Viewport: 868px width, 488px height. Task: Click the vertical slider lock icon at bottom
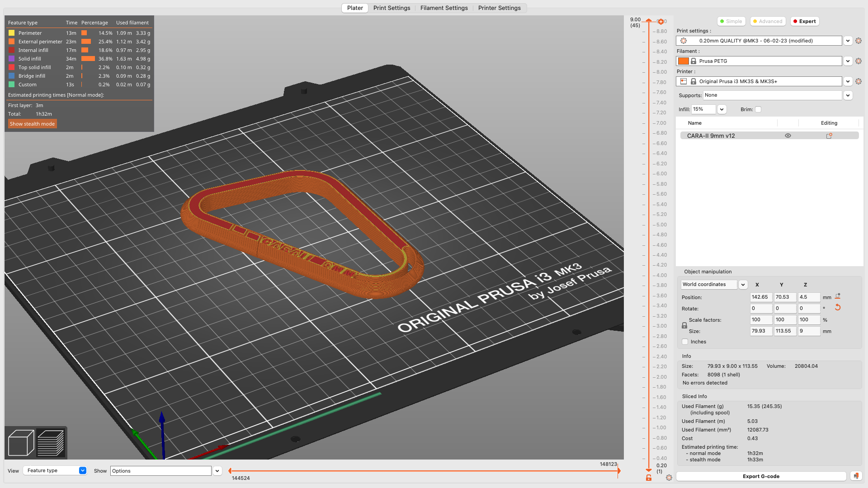tap(649, 478)
